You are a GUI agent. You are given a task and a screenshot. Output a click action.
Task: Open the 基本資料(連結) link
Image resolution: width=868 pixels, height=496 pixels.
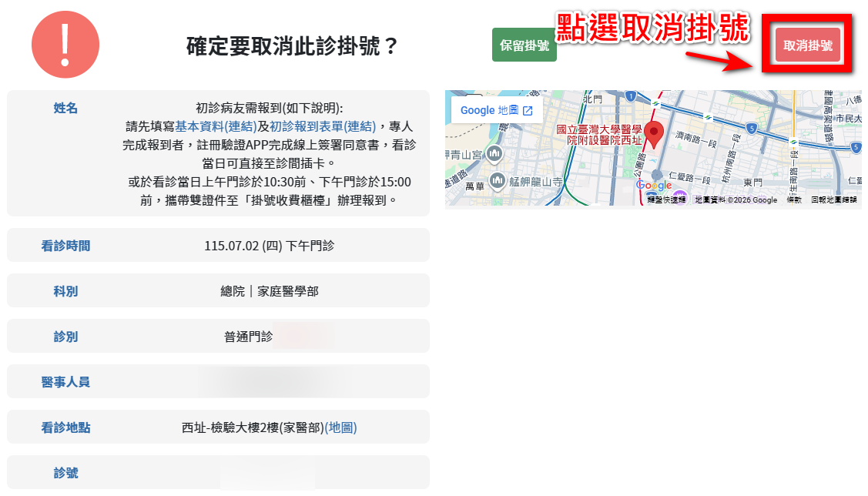pos(216,126)
